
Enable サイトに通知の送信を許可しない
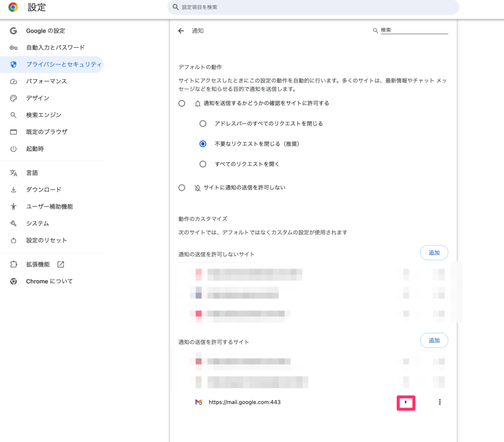[x=182, y=188]
